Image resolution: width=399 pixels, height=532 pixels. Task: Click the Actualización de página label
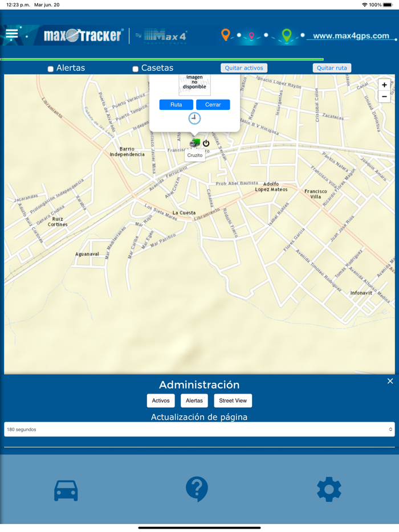click(199, 417)
